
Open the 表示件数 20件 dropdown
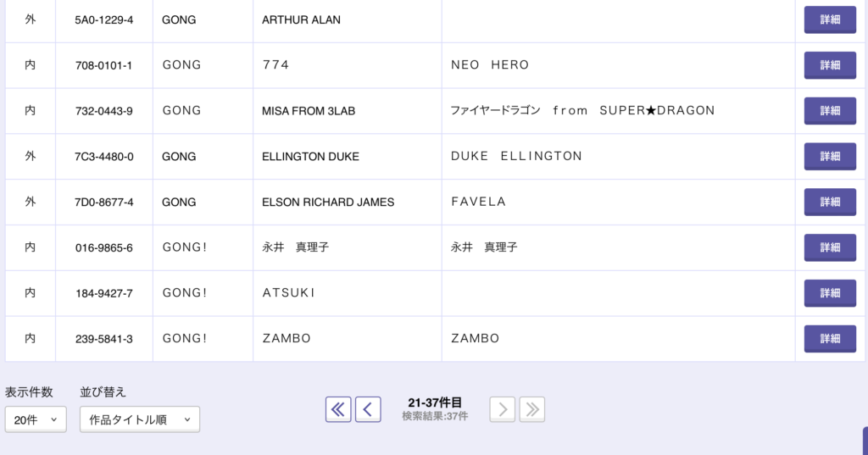tap(36, 419)
